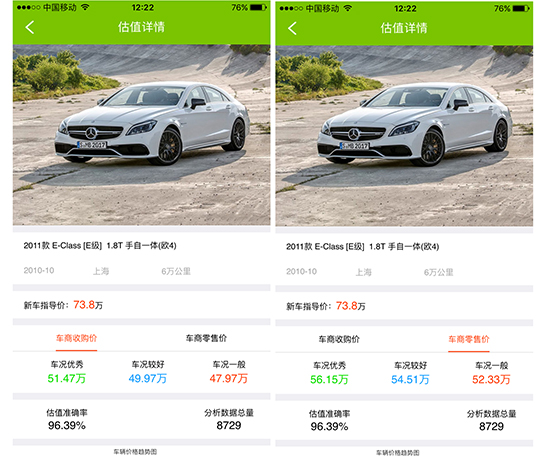Tap the 56.15万 retail price
Image resolution: width=550 pixels, height=459 pixels.
coord(329,380)
